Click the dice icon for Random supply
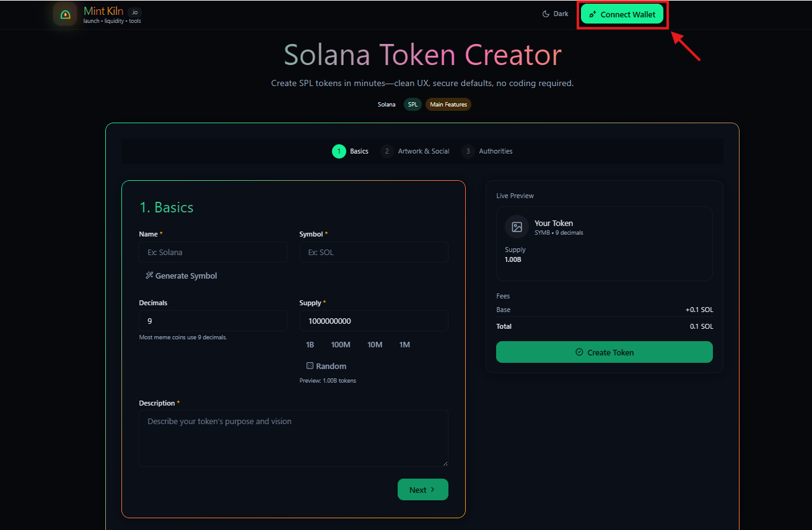The height and width of the screenshot is (530, 812). pos(310,366)
